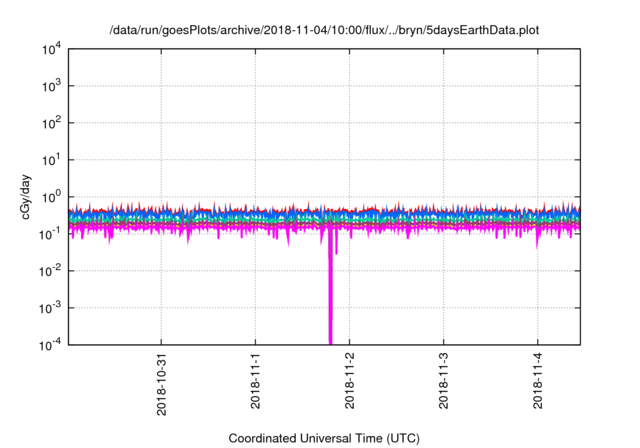Viewport: 640px width, 448px height.
Task: Click the 'cGy/day' y-axis label
Action: [26, 197]
